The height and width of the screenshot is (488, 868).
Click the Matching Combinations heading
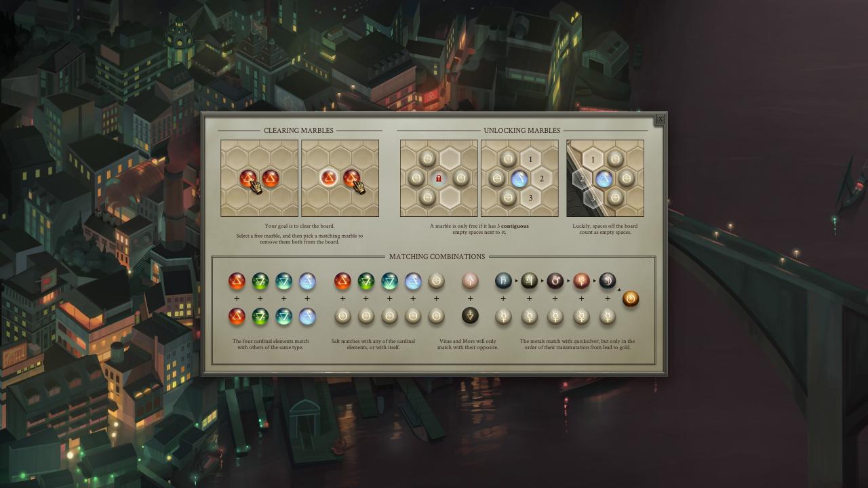[x=437, y=257]
